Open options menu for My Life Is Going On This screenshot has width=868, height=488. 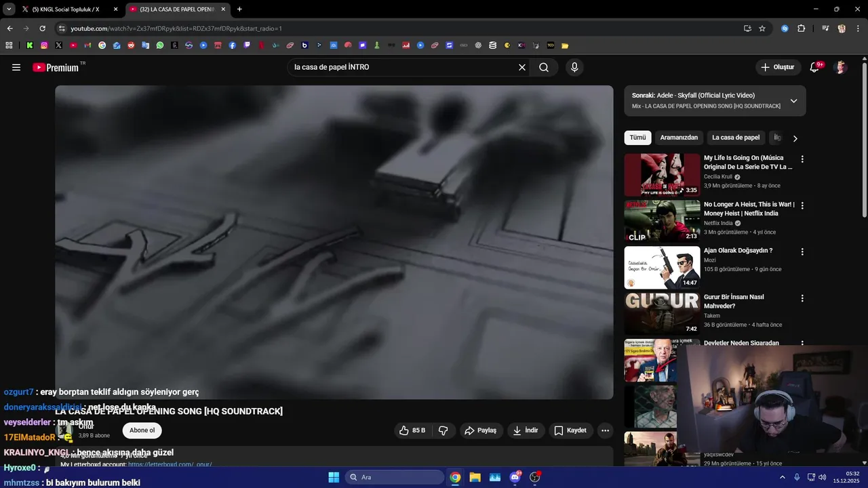pos(802,159)
